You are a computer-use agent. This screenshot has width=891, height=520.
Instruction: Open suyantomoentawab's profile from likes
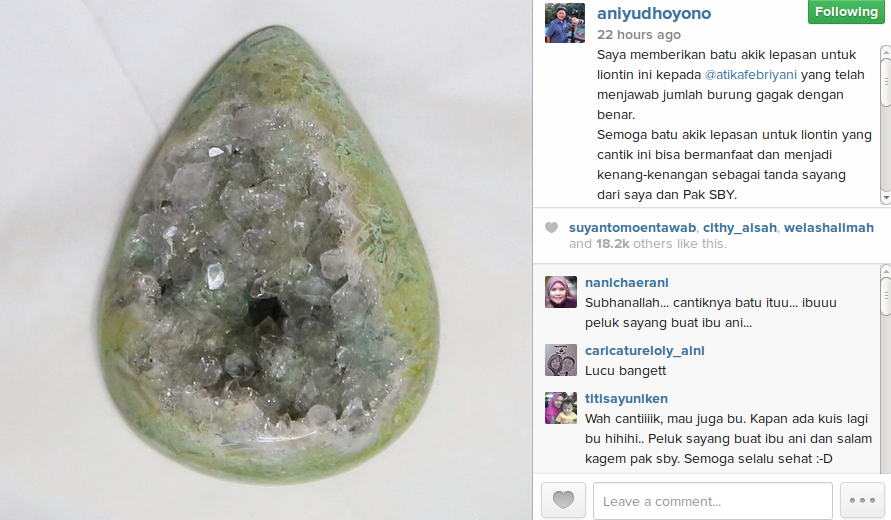pos(632,228)
